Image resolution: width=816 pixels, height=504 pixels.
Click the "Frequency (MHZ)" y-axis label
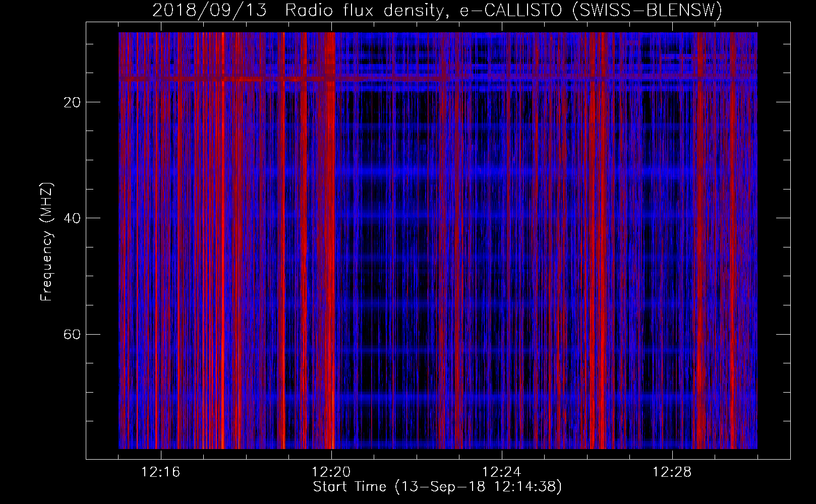pos(46,242)
